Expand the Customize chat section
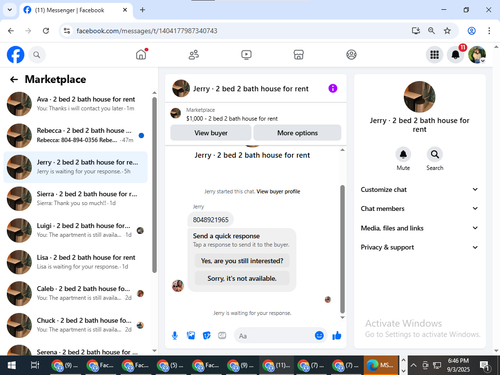Viewport: 500px width, 375px height. pyautogui.click(x=419, y=189)
